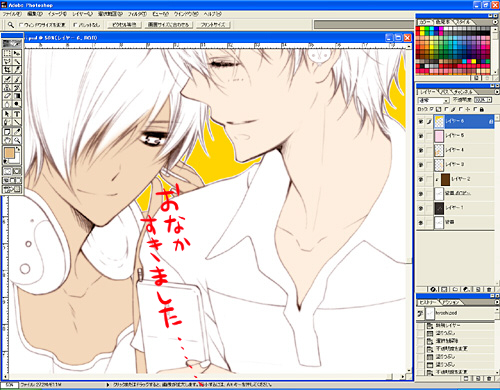Open layer opacity value dropdown
This screenshot has width=500, height=390.
click(490, 100)
